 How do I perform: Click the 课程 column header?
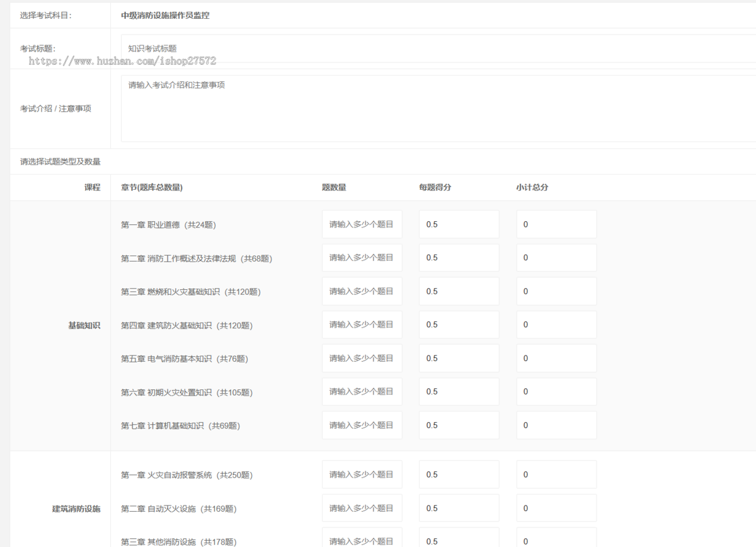pos(93,187)
